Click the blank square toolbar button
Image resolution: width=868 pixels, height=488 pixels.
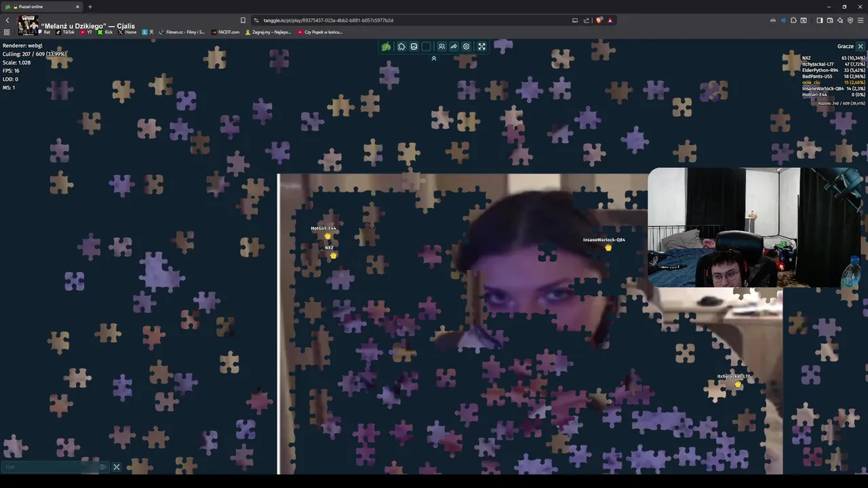click(x=426, y=47)
